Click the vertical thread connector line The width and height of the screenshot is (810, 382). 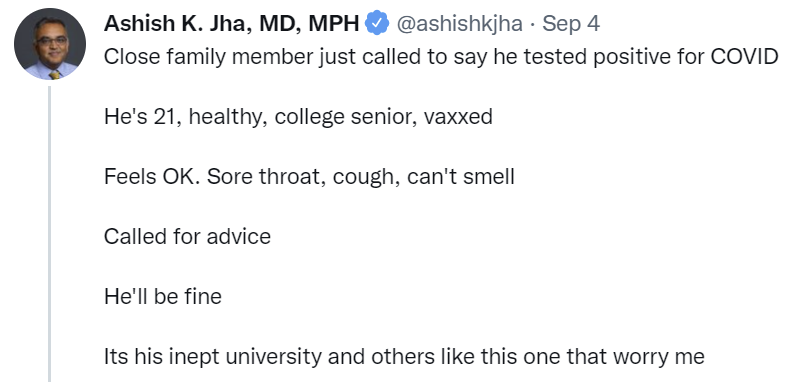click(50, 234)
